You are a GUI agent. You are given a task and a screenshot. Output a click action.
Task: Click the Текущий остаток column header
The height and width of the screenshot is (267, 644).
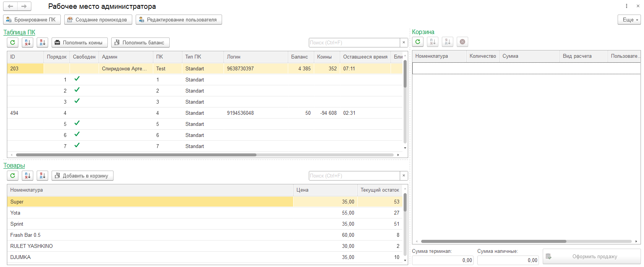tap(380, 190)
